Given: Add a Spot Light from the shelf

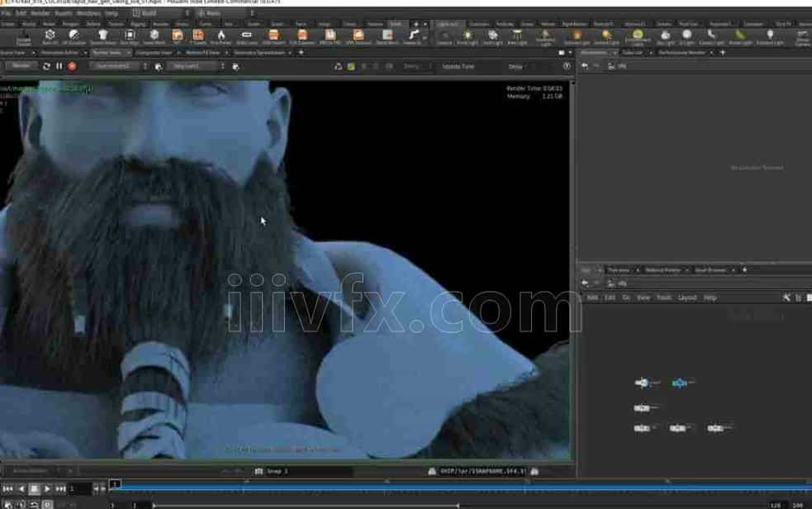Looking at the screenshot, I should pos(492,36).
